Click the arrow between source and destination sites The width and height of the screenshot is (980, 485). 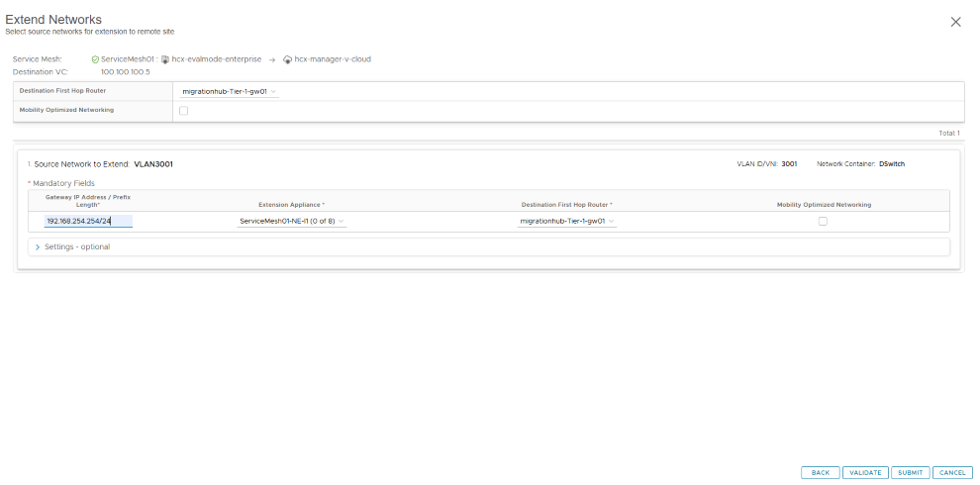pos(272,59)
